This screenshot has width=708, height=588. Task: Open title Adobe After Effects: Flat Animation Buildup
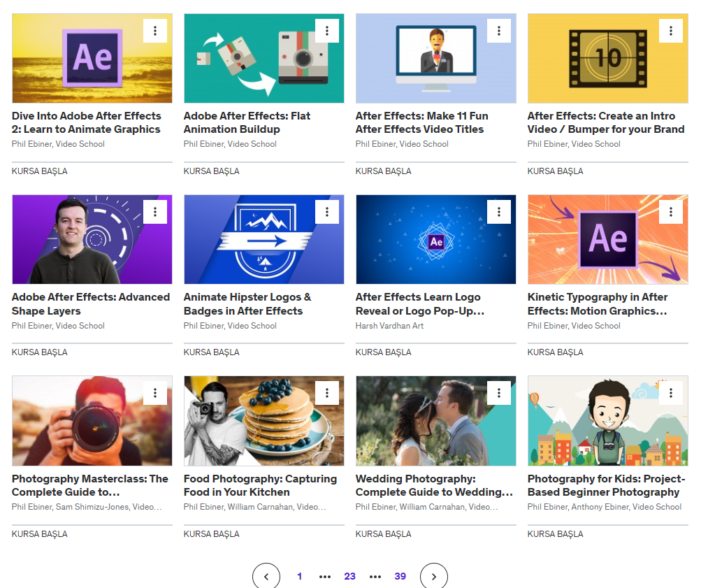(247, 122)
